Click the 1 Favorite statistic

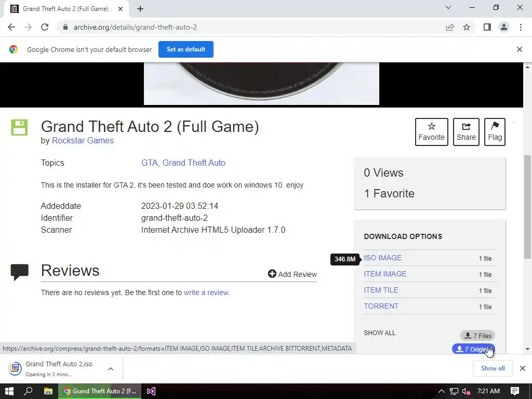pos(389,193)
